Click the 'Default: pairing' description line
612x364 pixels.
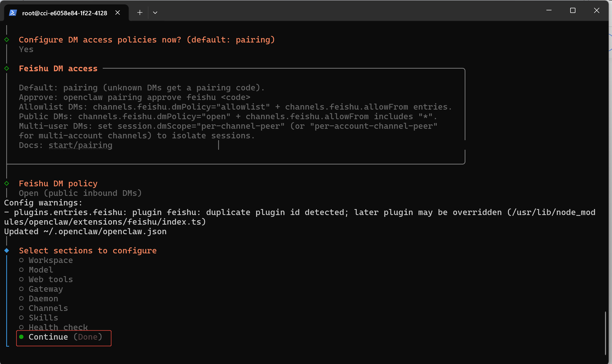(142, 88)
